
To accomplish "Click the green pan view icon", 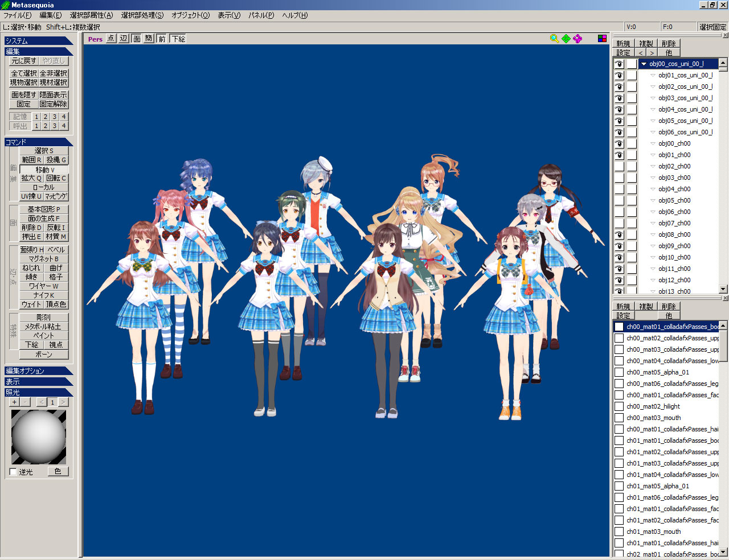I will pyautogui.click(x=566, y=39).
